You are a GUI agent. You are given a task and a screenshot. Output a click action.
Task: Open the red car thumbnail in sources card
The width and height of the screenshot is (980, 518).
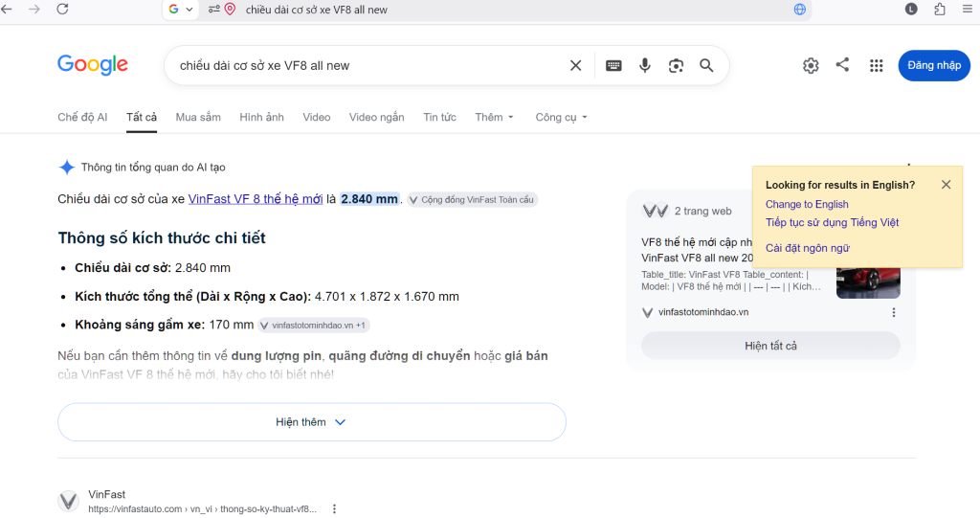868,282
